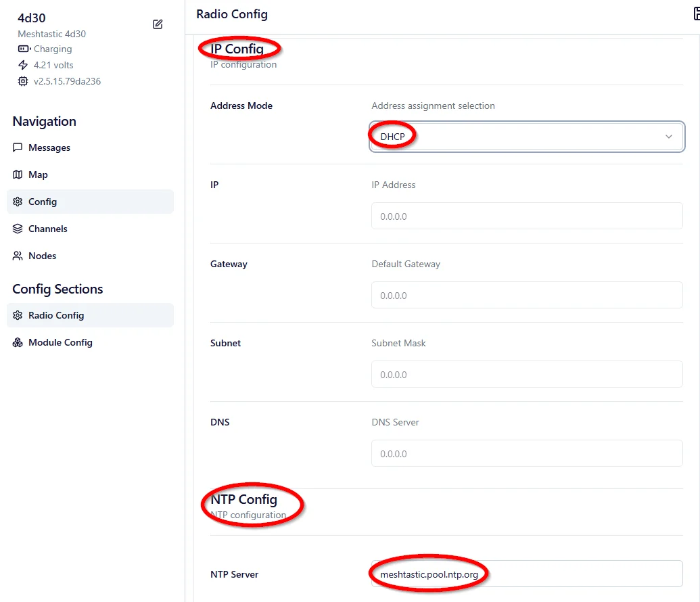Click the Module Config icon
The height and width of the screenshot is (602, 700).
(x=18, y=342)
